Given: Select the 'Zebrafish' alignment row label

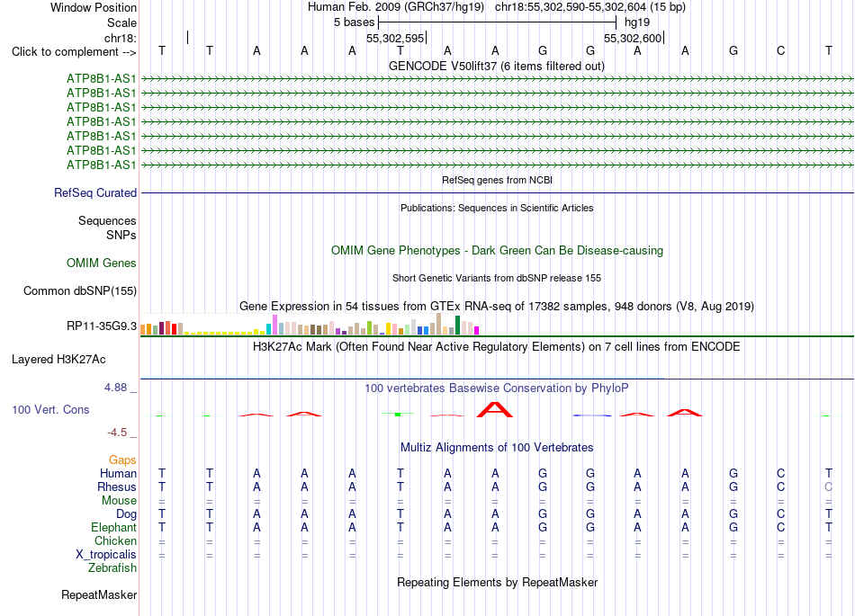Looking at the screenshot, I should (112, 568).
